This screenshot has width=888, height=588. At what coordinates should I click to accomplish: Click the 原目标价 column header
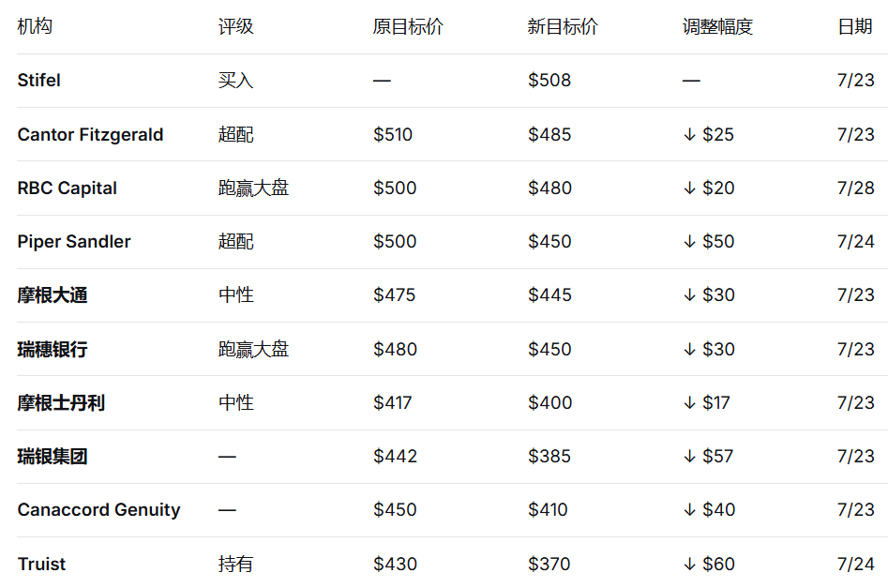pyautogui.click(x=408, y=26)
